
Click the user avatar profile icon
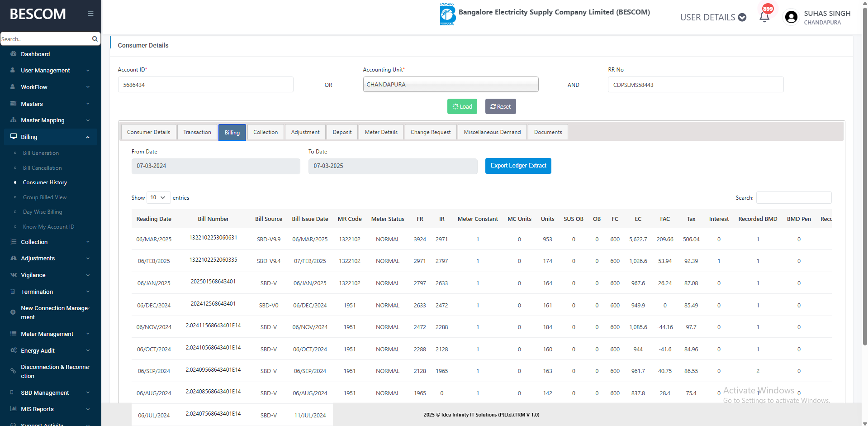tap(791, 17)
